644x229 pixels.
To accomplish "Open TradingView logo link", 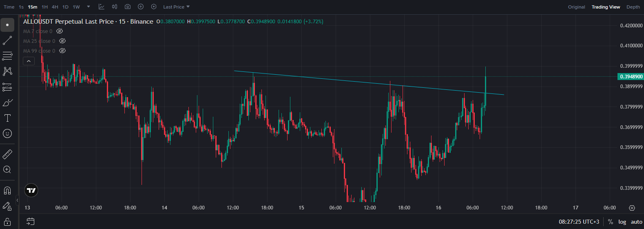I will [x=31, y=190].
